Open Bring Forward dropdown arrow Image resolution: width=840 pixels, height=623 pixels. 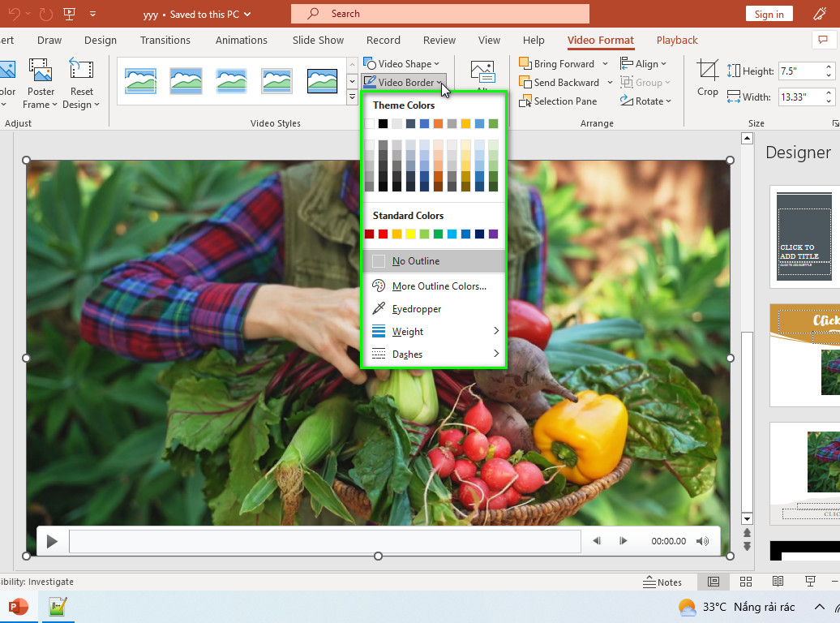click(606, 64)
